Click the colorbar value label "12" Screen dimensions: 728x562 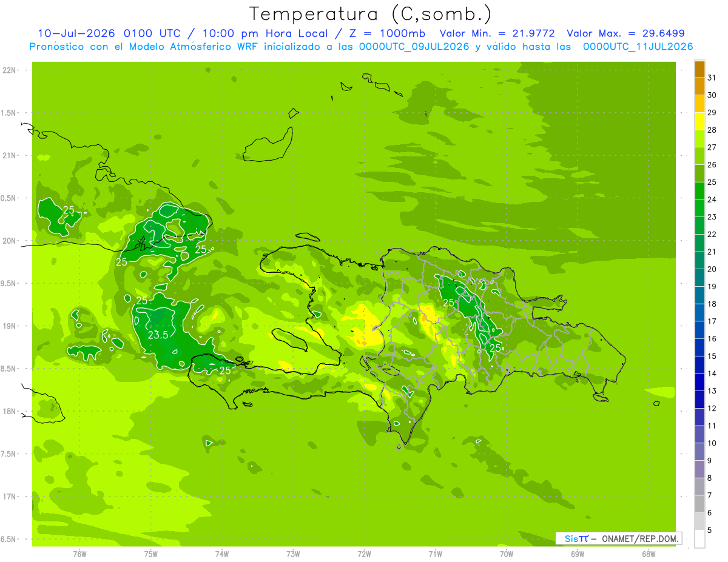click(x=712, y=409)
